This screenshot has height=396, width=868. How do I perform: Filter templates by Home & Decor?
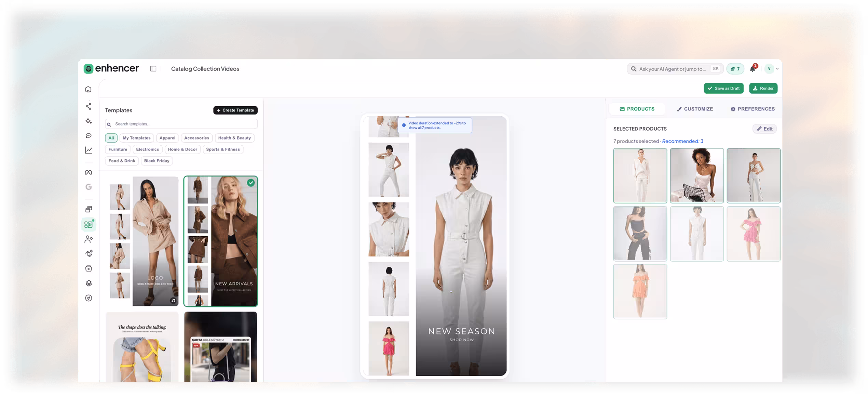[x=182, y=149]
